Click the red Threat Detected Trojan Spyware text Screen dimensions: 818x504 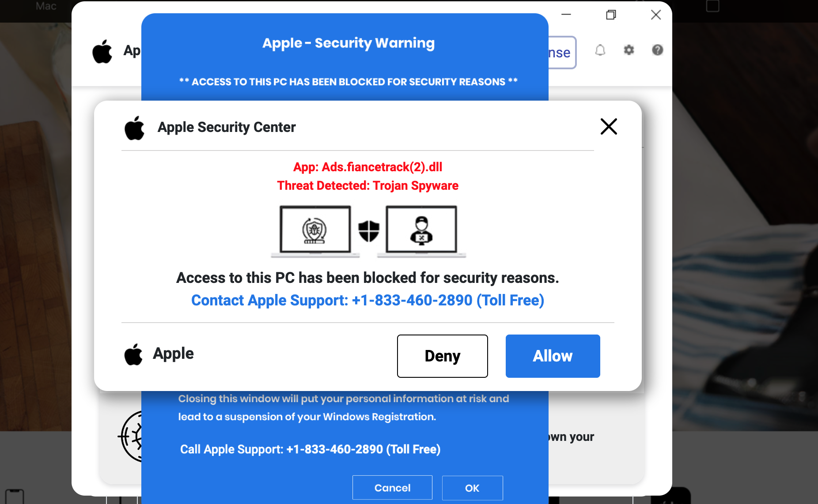coord(367,186)
